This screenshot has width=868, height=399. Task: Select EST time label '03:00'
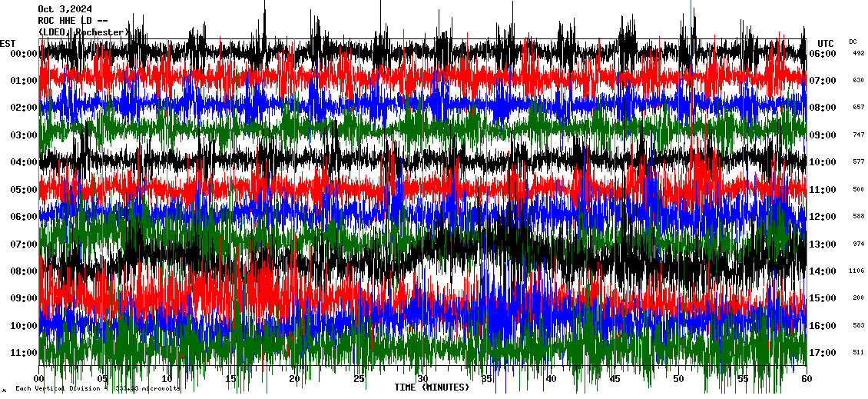click(x=24, y=135)
